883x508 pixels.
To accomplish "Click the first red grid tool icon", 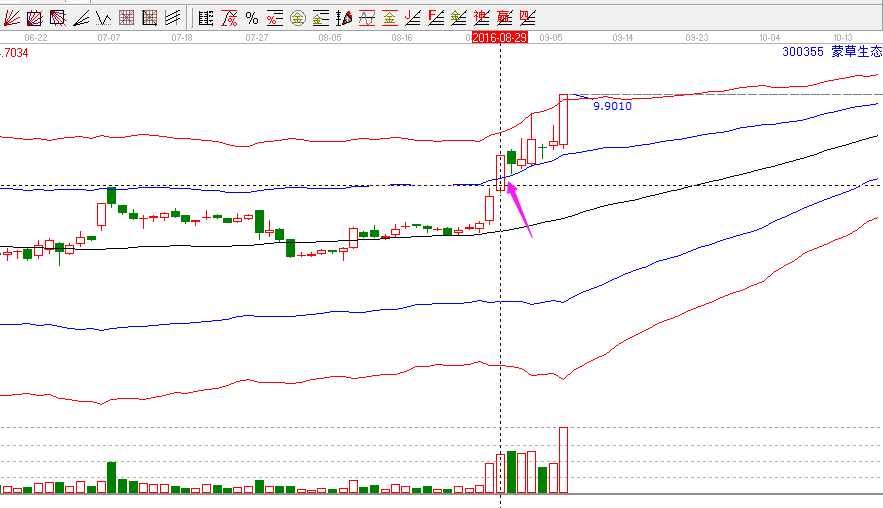I will tap(127, 18).
